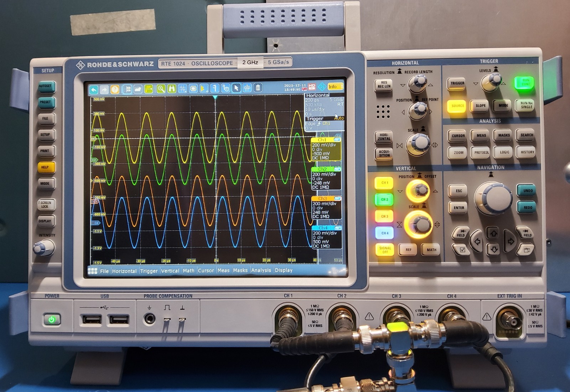Tap the front-panel left arrow navigation key

coord(477,241)
